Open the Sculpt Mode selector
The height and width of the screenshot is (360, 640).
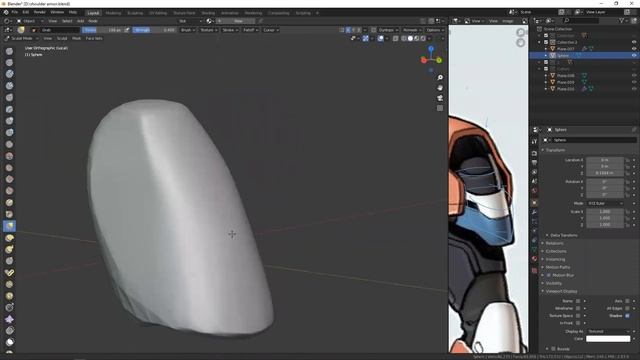(22, 38)
